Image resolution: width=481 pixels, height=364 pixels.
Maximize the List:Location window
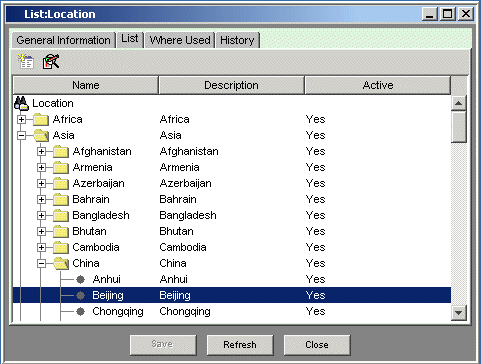[x=448, y=14]
